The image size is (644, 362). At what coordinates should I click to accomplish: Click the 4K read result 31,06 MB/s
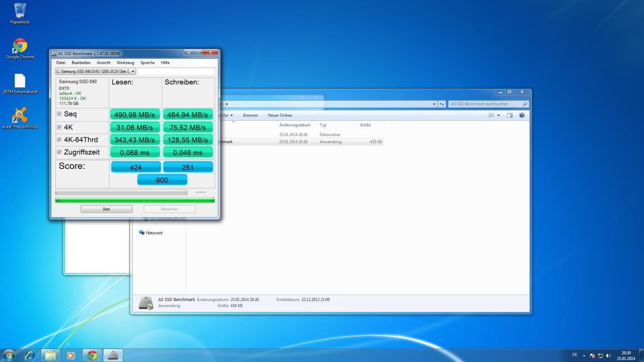[x=135, y=128]
